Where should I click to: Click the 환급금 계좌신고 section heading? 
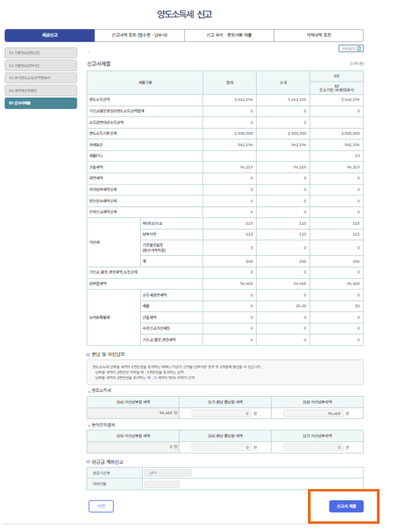(107, 462)
